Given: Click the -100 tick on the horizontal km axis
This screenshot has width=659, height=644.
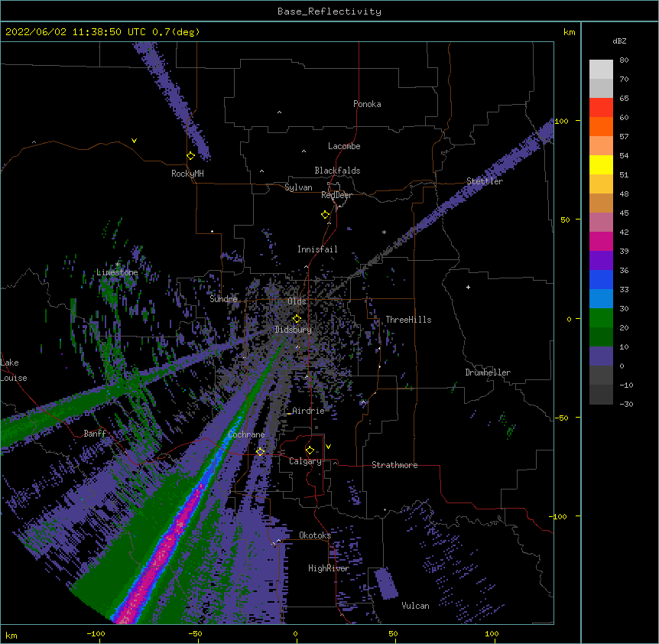Looking at the screenshot, I should click(96, 633).
